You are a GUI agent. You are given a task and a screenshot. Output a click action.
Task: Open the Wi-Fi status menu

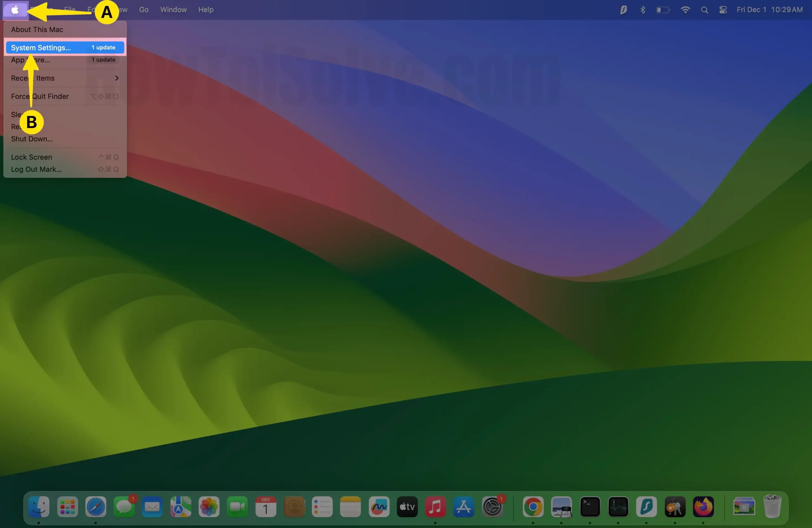685,10
